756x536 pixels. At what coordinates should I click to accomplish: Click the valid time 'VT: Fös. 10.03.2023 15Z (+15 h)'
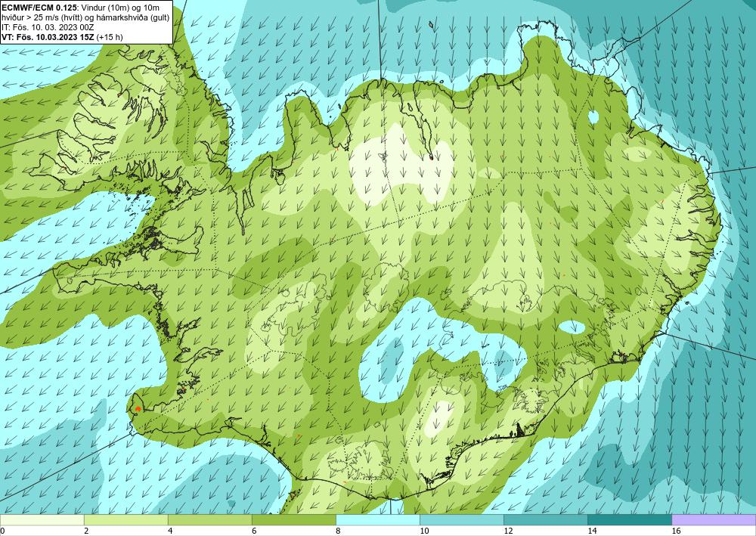62,37
